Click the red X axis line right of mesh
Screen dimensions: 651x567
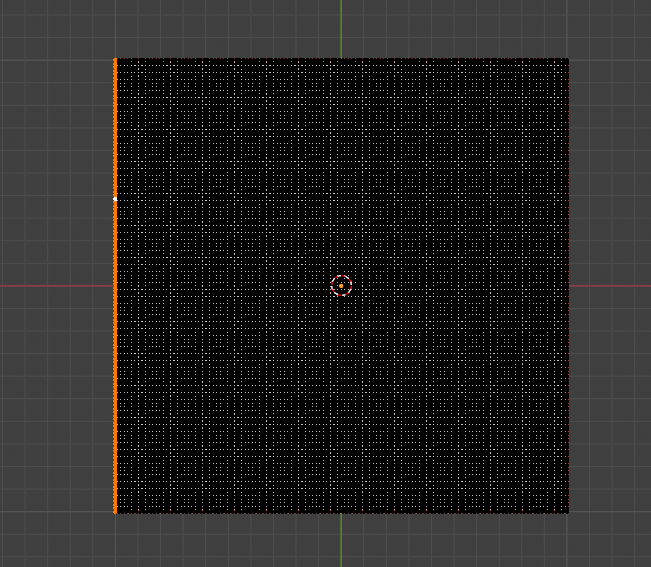pyautogui.click(x=610, y=286)
